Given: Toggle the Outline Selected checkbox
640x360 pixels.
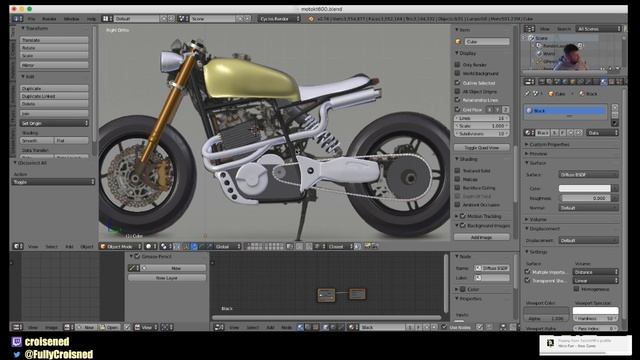Looking at the screenshot, I should pyautogui.click(x=458, y=82).
